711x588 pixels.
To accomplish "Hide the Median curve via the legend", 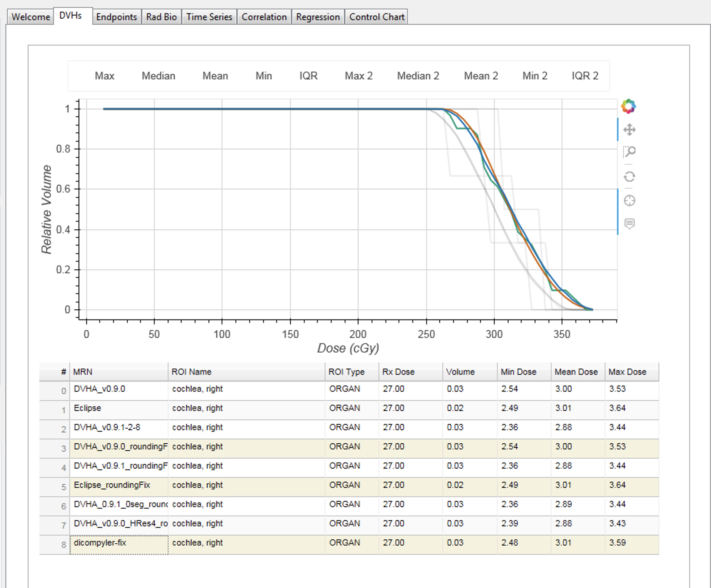I will tap(158, 76).
